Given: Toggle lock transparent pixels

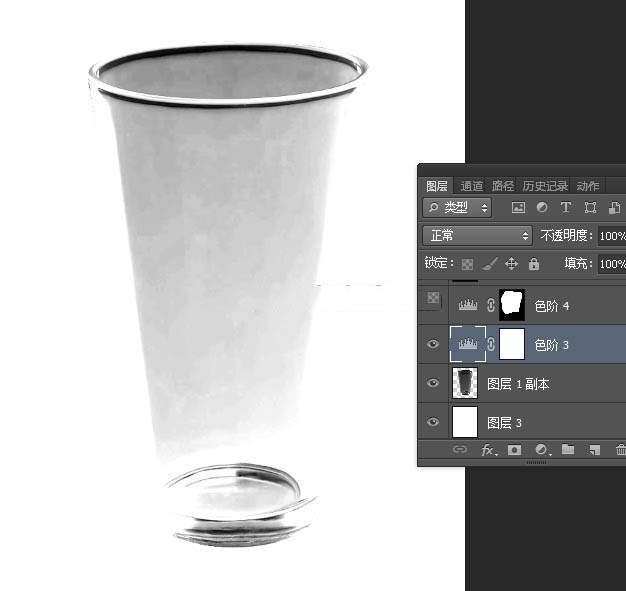Looking at the screenshot, I should coord(467,264).
